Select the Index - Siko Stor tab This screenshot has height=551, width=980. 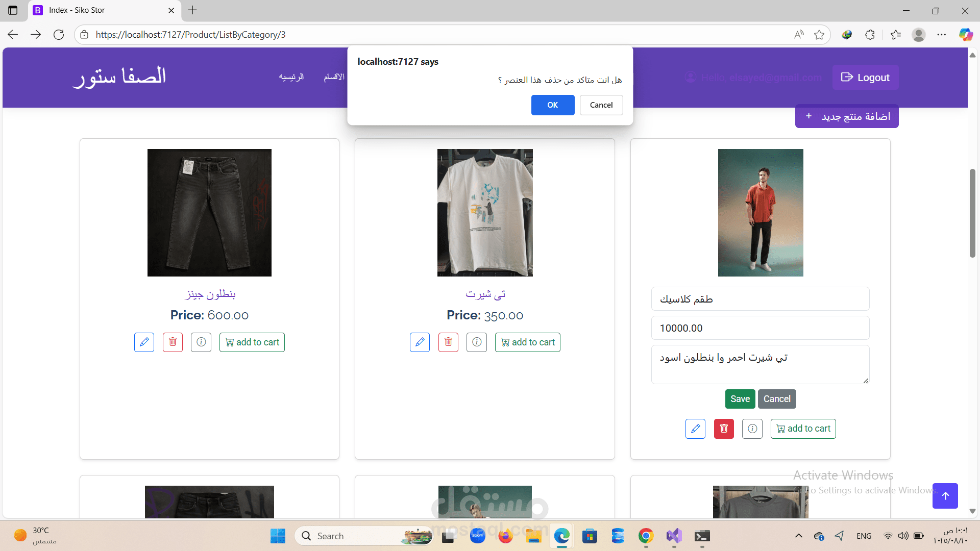coord(104,10)
